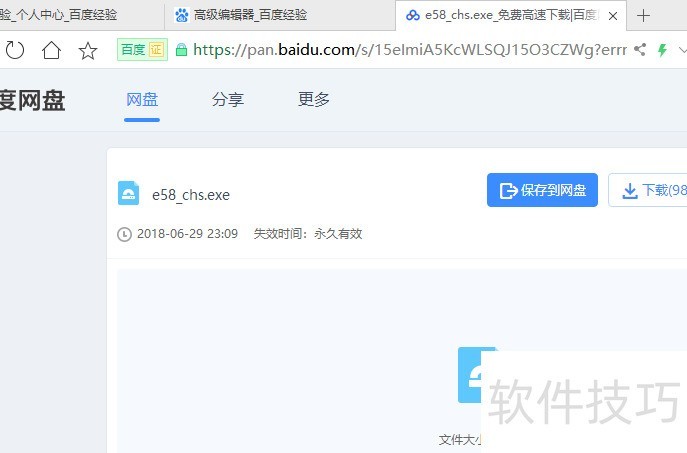Bookmark page with star icon
Viewport: 687px width, 453px height.
pos(88,50)
